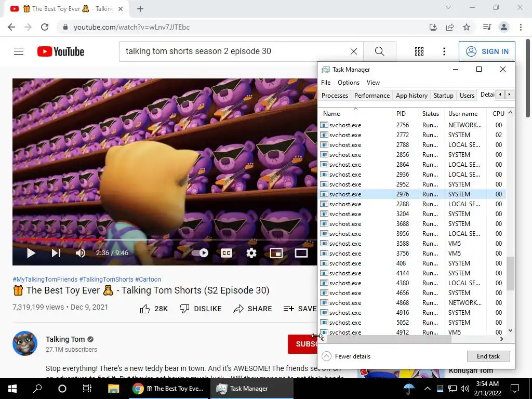Follow the #MyTalkingTomFriends hashtag

[45, 279]
